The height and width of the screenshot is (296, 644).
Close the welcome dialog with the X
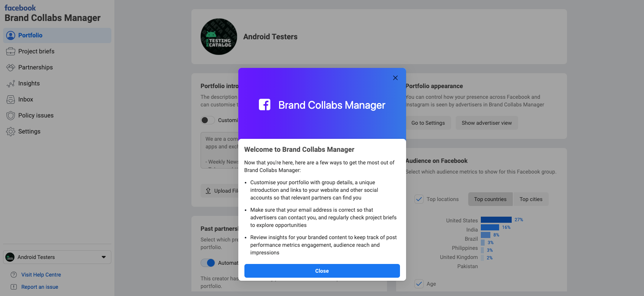(395, 78)
